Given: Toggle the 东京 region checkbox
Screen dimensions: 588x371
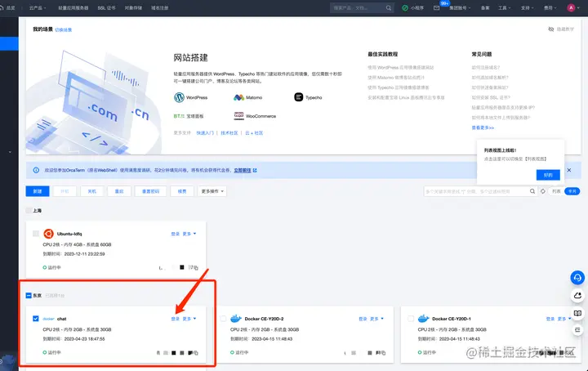Looking at the screenshot, I should [29, 296].
